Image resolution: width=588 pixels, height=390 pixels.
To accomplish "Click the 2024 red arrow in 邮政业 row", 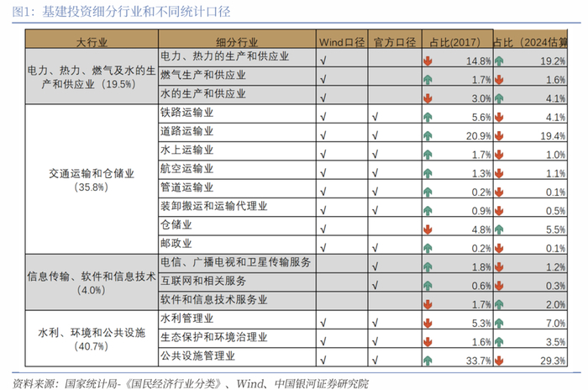I will pyautogui.click(x=499, y=248).
